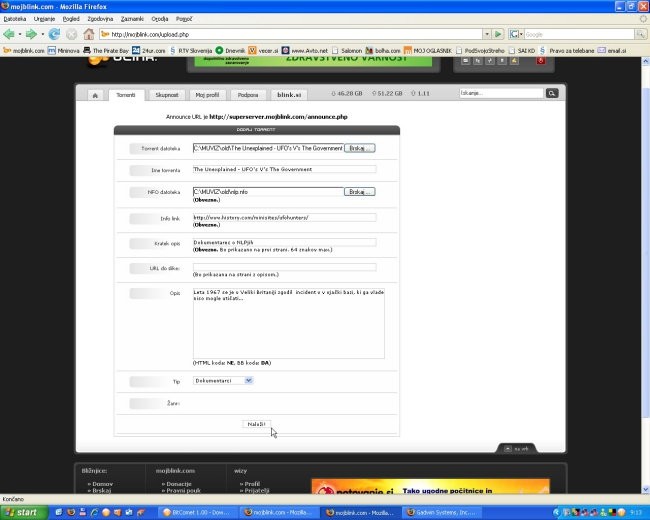Click the home icon tab on site
This screenshot has width=650, height=520.
coord(95,95)
